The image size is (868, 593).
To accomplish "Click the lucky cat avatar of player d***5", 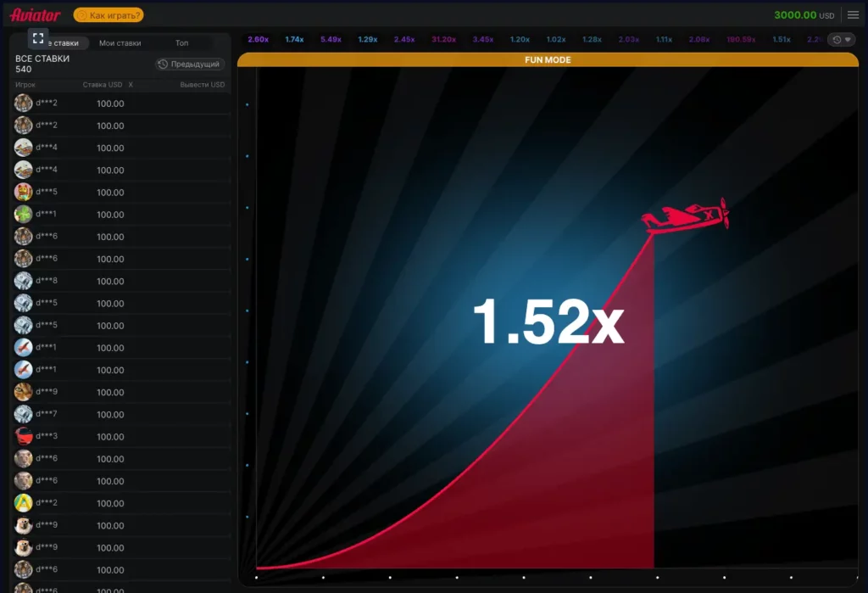I will click(24, 192).
